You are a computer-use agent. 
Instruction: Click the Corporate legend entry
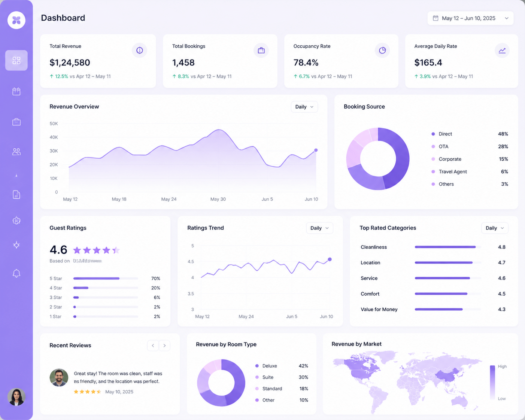470,159
